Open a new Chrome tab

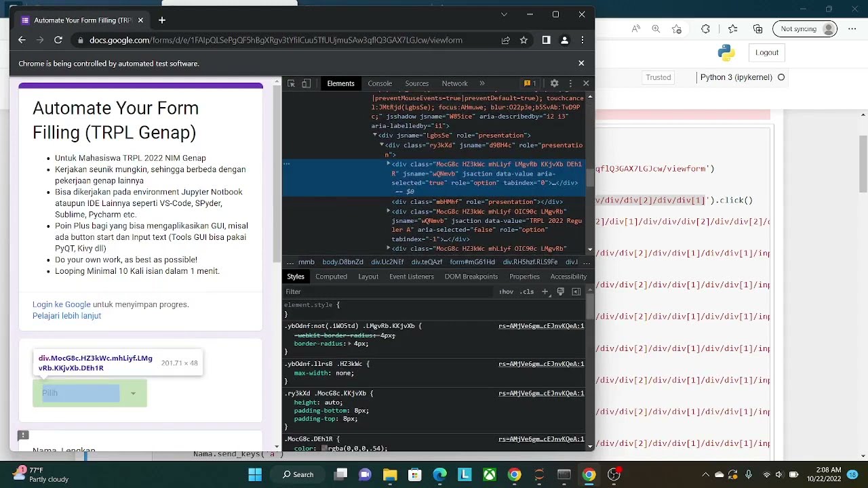161,20
